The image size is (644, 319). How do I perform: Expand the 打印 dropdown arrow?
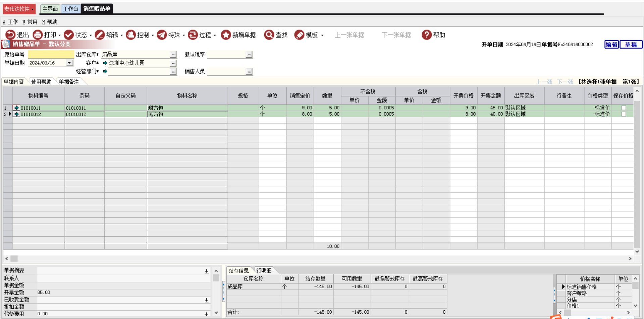coord(60,35)
